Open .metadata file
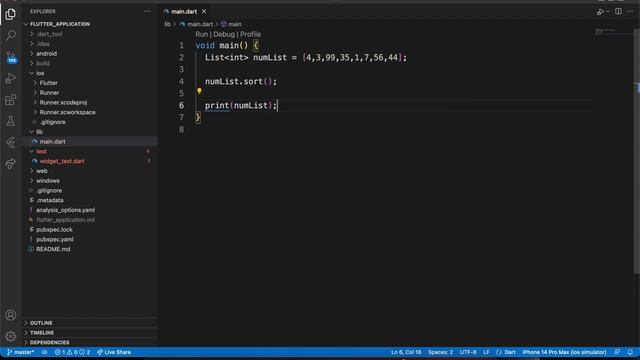The width and height of the screenshot is (640, 360). coord(50,200)
